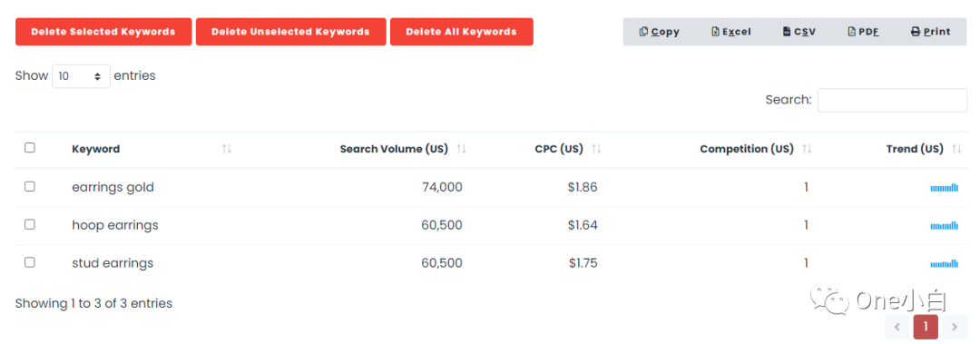Tick the 'stud earrings' row checkbox

pyautogui.click(x=29, y=262)
